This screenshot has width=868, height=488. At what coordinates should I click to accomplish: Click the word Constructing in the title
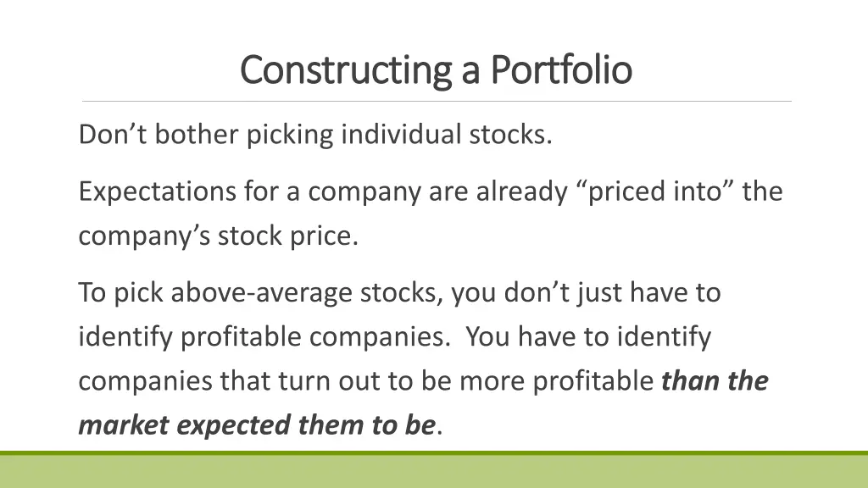(346, 71)
